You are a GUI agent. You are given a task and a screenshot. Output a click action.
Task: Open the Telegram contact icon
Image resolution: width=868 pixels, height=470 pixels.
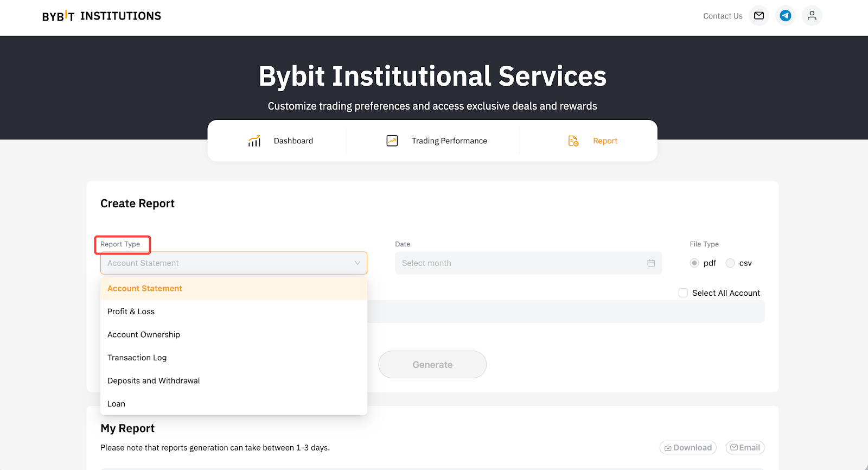785,16
